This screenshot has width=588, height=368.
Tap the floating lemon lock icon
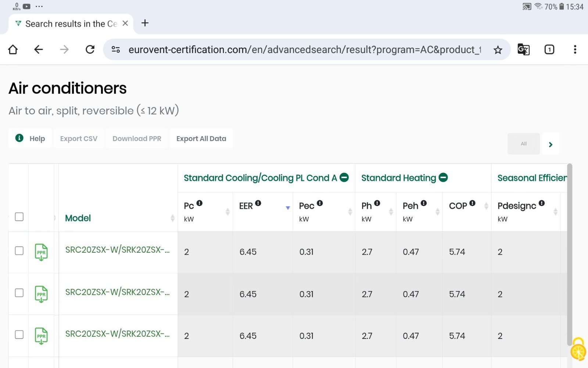point(578,349)
